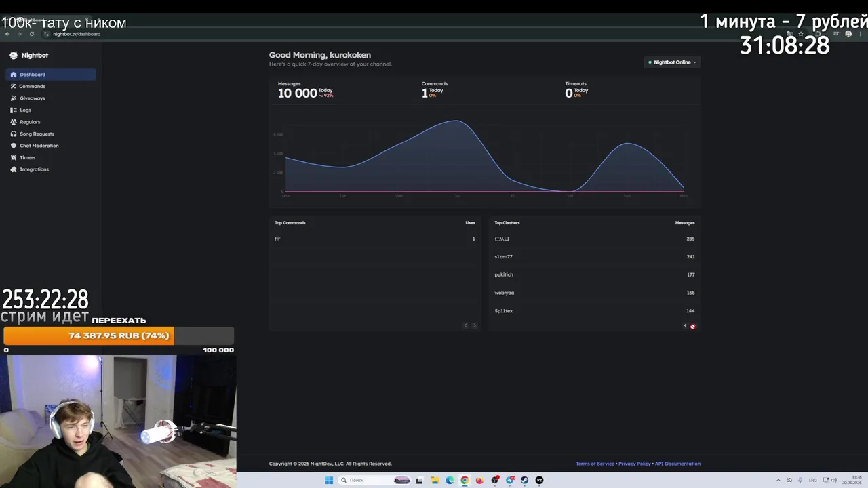Bookmark the page with the star icon
The image size is (868, 488).
tap(801, 34)
